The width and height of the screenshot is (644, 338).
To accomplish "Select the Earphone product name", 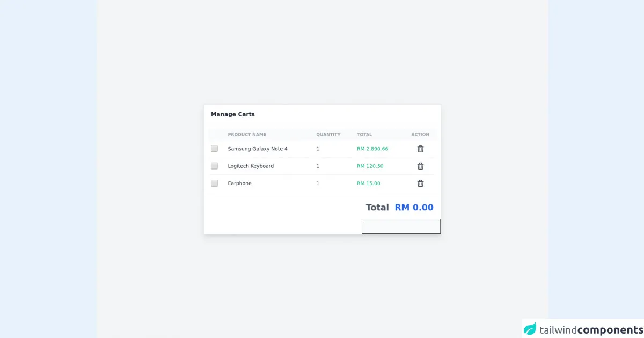I will (x=239, y=183).
